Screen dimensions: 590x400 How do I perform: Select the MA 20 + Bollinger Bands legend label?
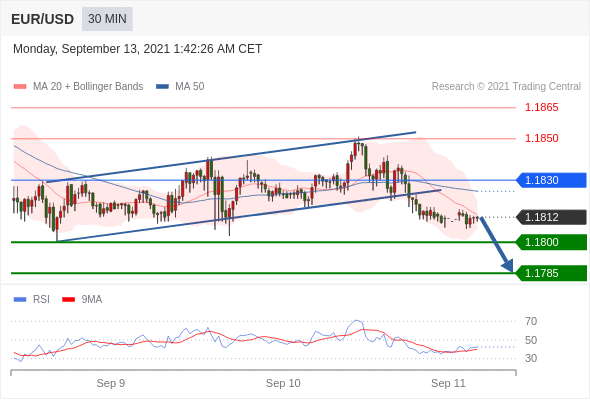click(88, 87)
